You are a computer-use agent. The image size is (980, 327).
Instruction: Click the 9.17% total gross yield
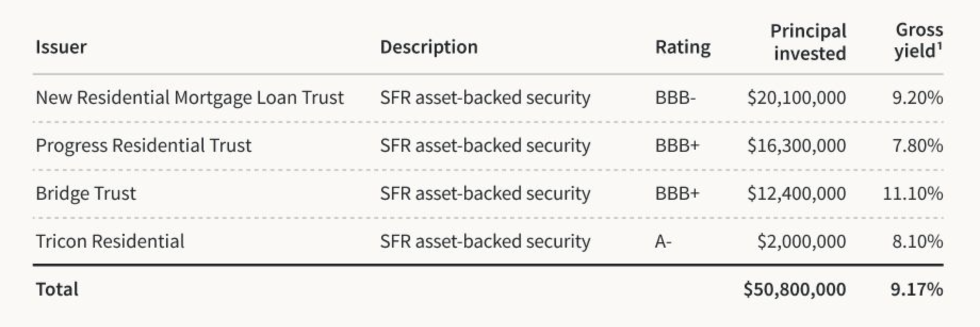(917, 289)
